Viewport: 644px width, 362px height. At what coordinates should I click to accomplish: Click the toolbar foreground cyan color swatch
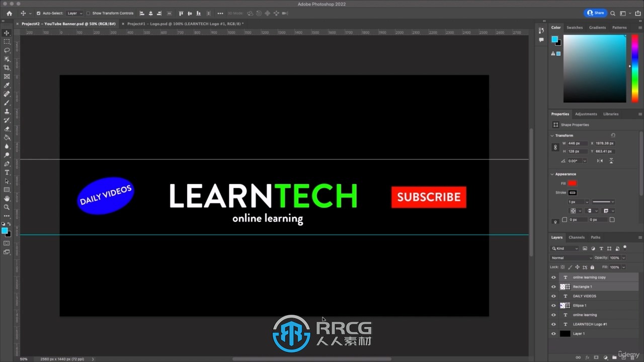pyautogui.click(x=5, y=231)
